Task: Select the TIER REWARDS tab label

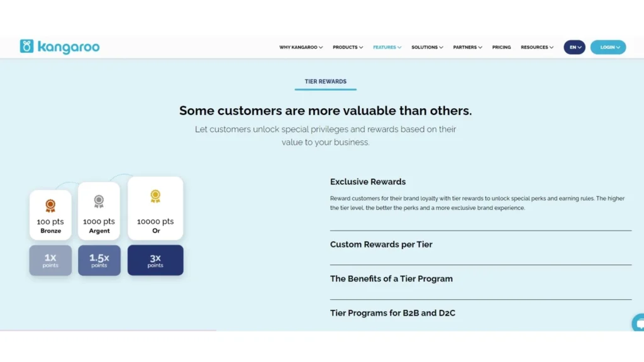Action: [325, 81]
